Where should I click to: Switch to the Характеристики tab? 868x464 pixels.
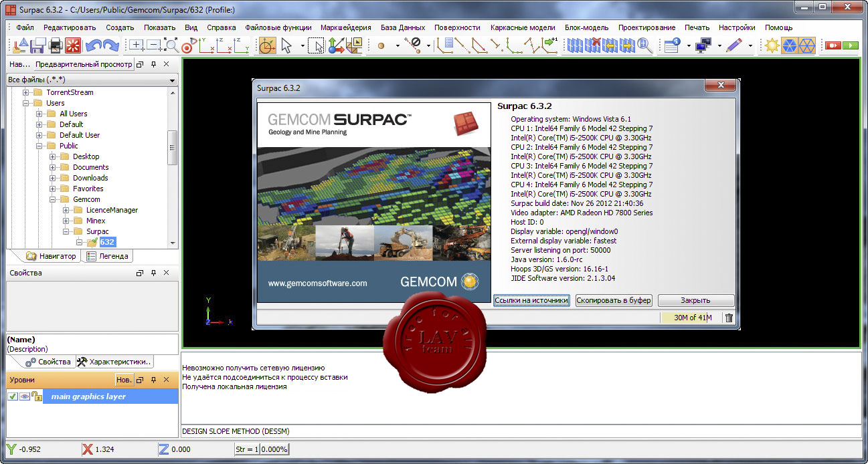tap(114, 362)
